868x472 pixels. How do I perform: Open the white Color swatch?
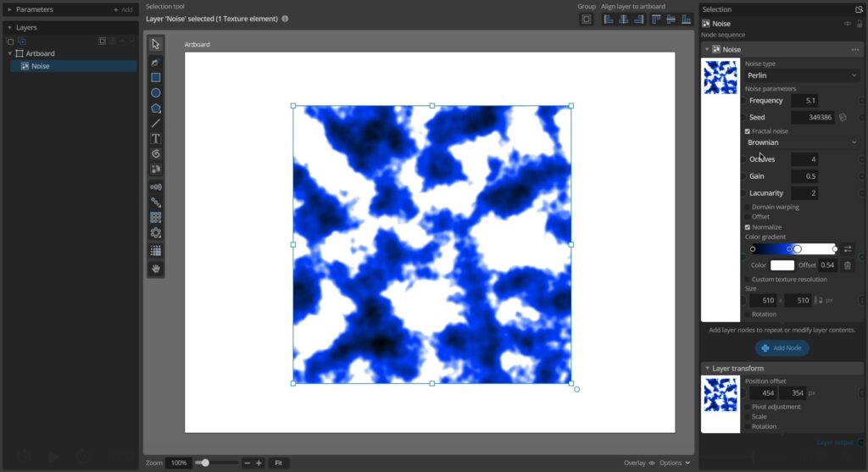coord(782,265)
